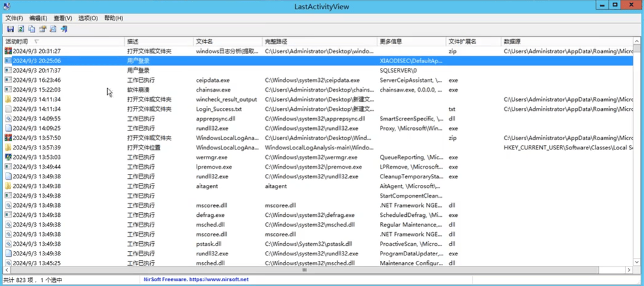Viewport: 644px width, 286px height.
Task: Sort by the 描述 column header
Action: [159, 42]
